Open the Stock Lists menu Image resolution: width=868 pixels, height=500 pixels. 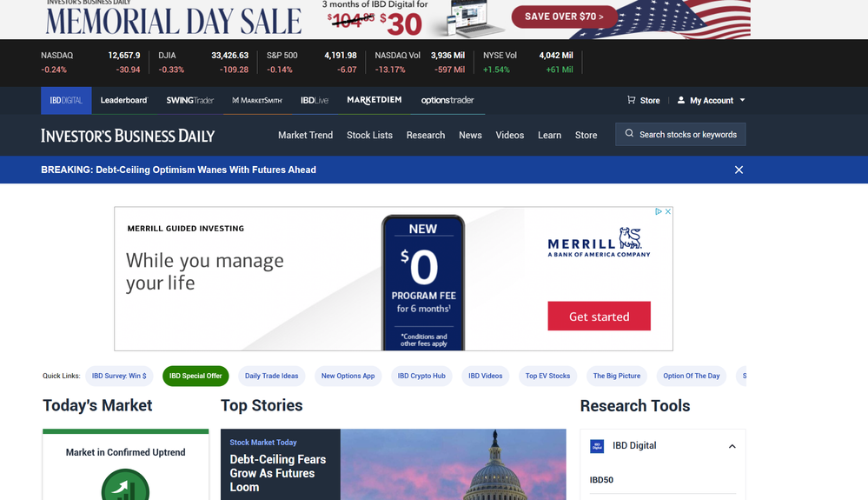[370, 135]
